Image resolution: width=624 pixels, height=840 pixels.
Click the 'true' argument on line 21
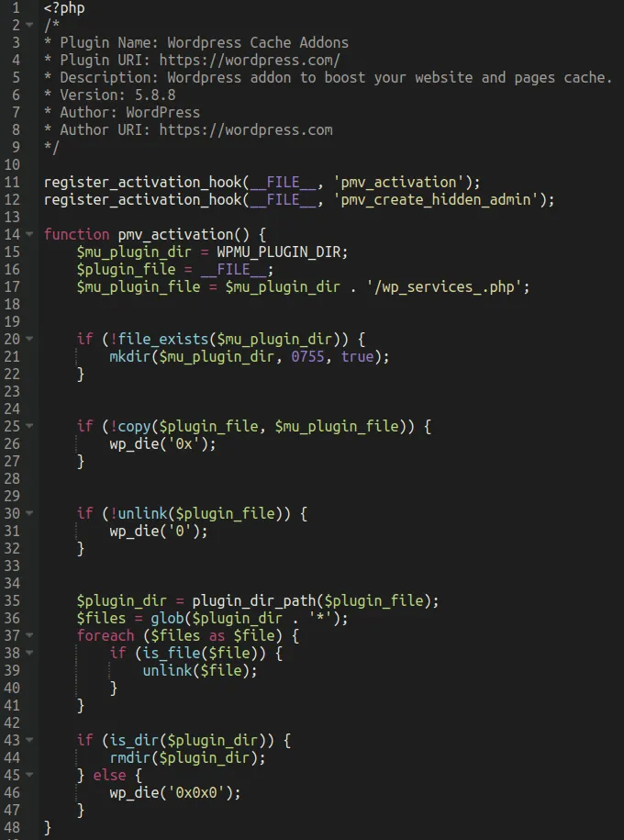point(357,356)
